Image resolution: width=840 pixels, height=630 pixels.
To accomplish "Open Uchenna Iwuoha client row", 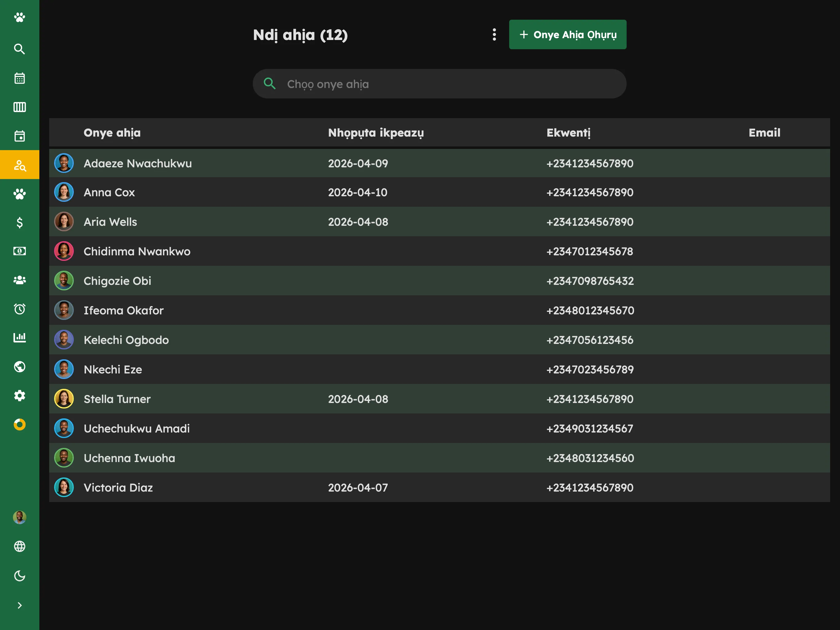I will pos(439,458).
